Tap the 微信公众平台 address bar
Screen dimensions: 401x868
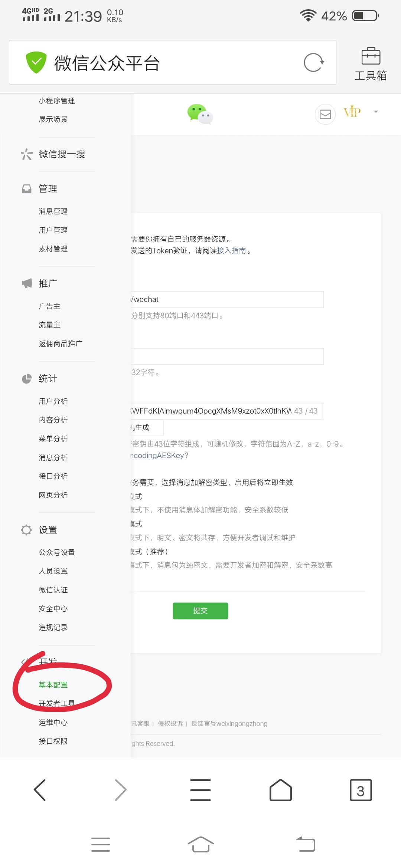click(173, 62)
